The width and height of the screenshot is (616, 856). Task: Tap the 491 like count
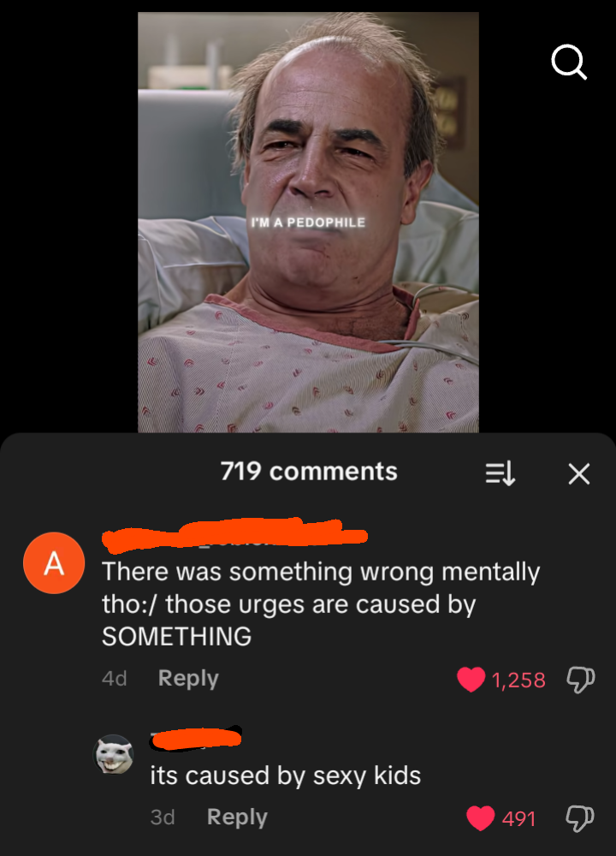(518, 819)
